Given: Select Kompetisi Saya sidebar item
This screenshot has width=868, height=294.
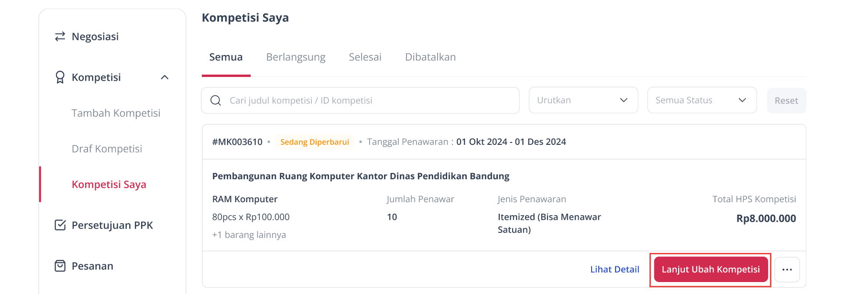Looking at the screenshot, I should click(109, 185).
